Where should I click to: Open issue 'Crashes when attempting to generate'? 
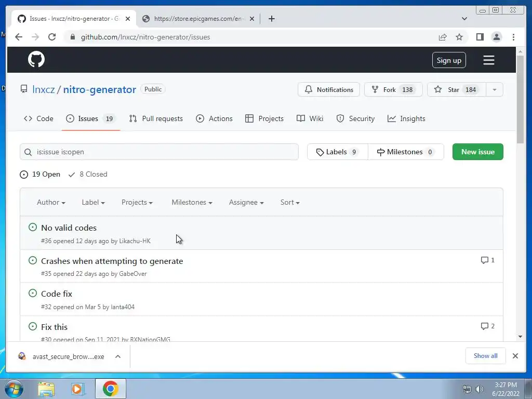point(112,261)
